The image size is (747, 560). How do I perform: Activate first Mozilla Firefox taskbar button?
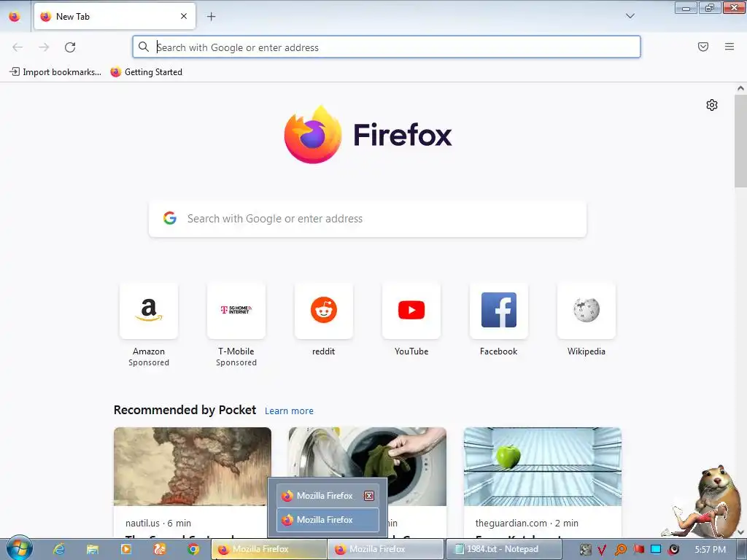(x=268, y=549)
